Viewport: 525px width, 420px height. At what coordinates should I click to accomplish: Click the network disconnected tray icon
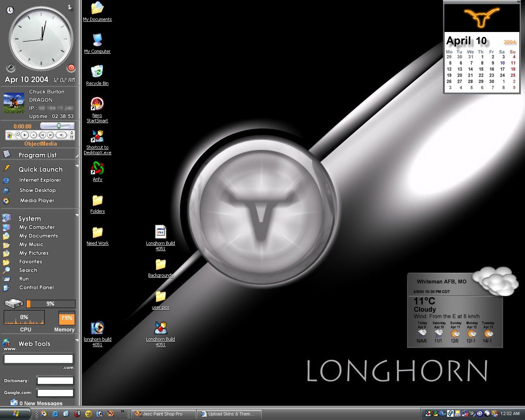pyautogui.click(x=465, y=413)
